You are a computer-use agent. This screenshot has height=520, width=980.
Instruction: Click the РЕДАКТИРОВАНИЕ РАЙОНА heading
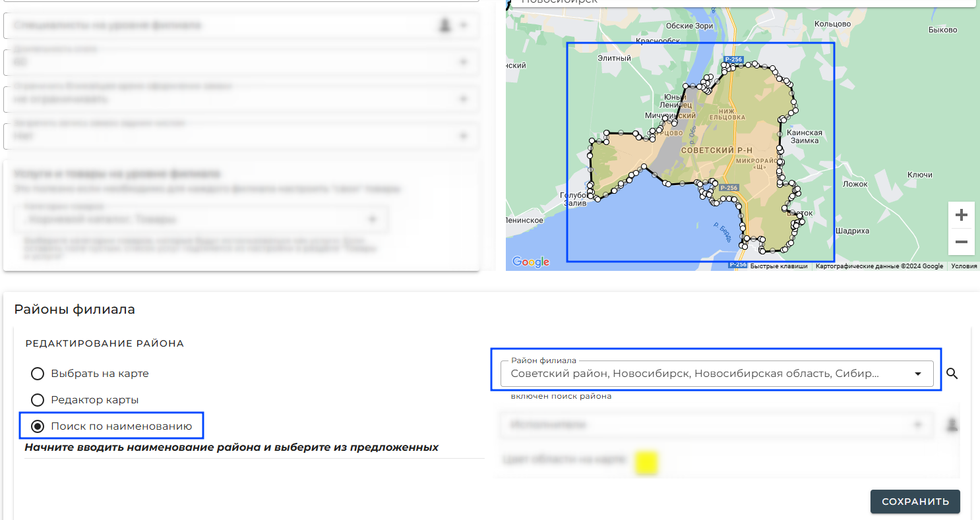104,343
